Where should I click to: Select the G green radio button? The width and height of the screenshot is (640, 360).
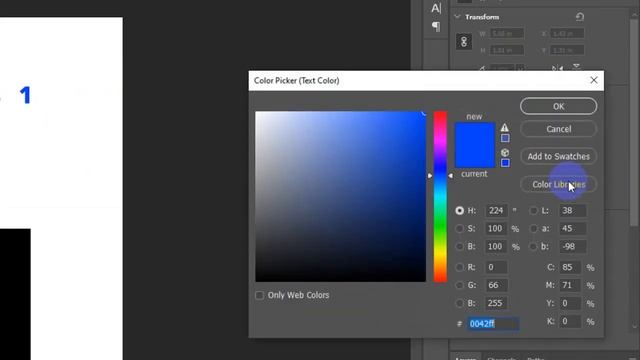pos(460,285)
